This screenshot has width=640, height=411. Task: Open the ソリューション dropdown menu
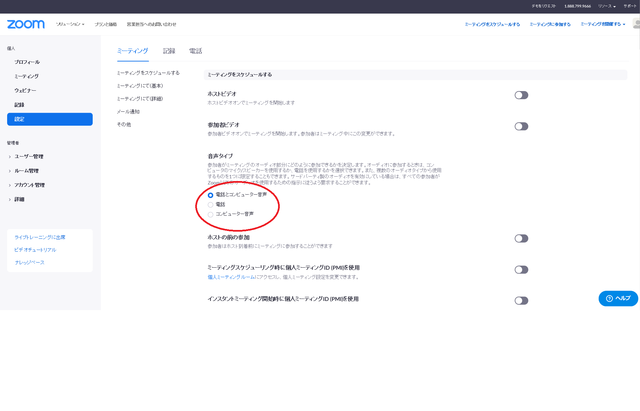(x=69, y=23)
